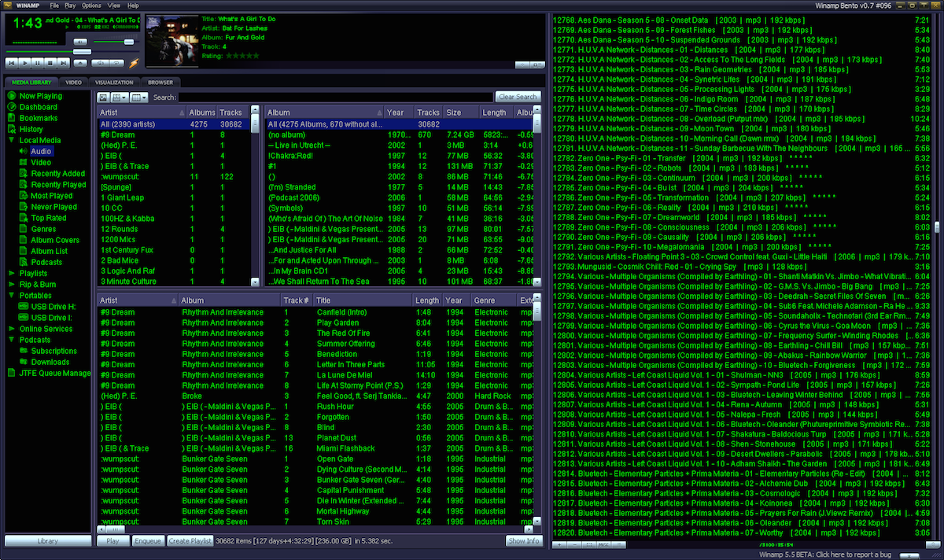The height and width of the screenshot is (560, 944).
Task: Click the volume slider handle
Action: pyautogui.click(x=129, y=42)
